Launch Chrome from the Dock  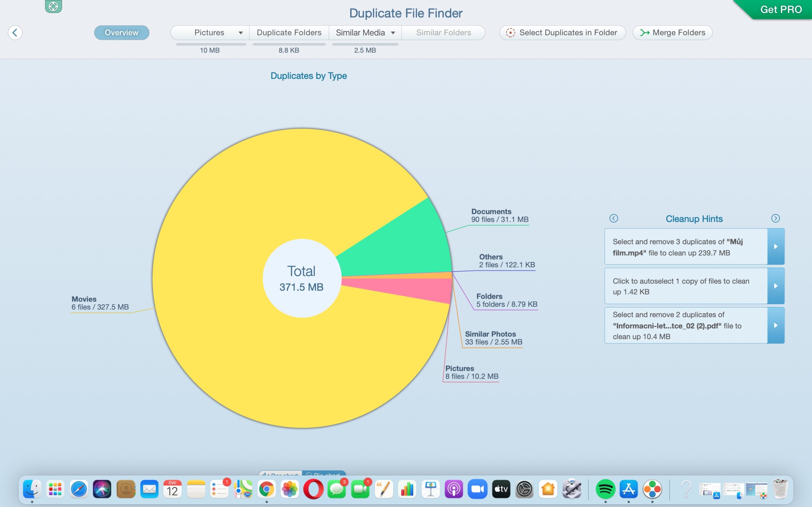tap(267, 489)
